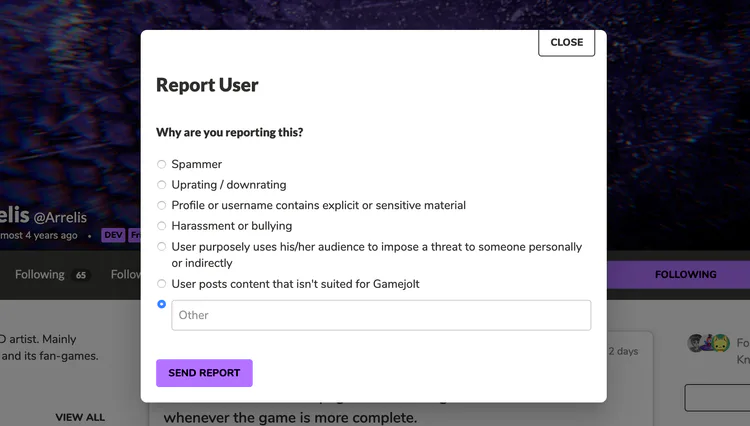Choose content not suited for Gamejolt
The width and height of the screenshot is (750, 426).
point(162,284)
